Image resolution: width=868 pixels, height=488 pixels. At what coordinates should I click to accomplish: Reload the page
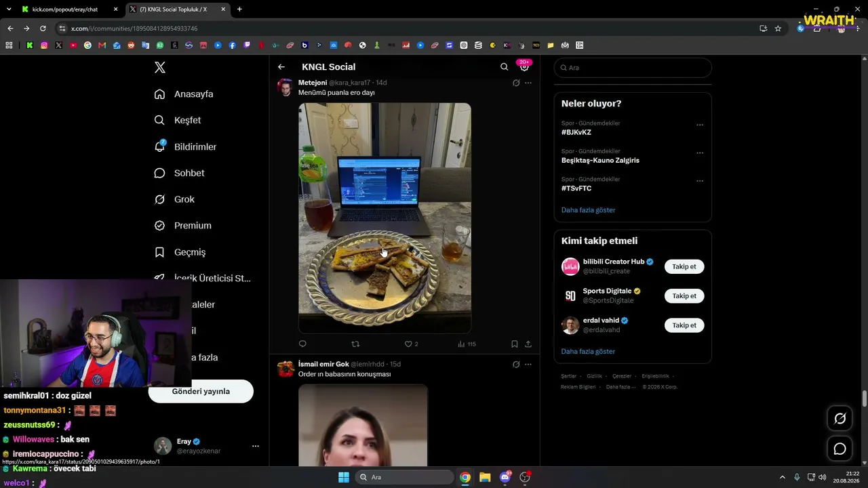coord(43,28)
